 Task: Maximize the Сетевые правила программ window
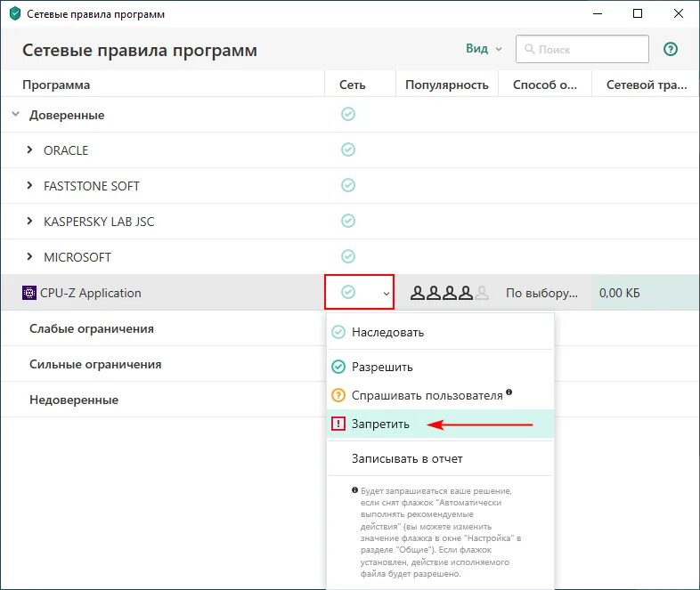(638, 14)
